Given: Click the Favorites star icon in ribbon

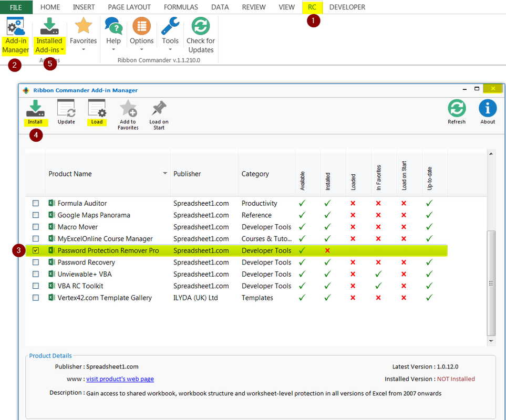Looking at the screenshot, I should point(83,26).
